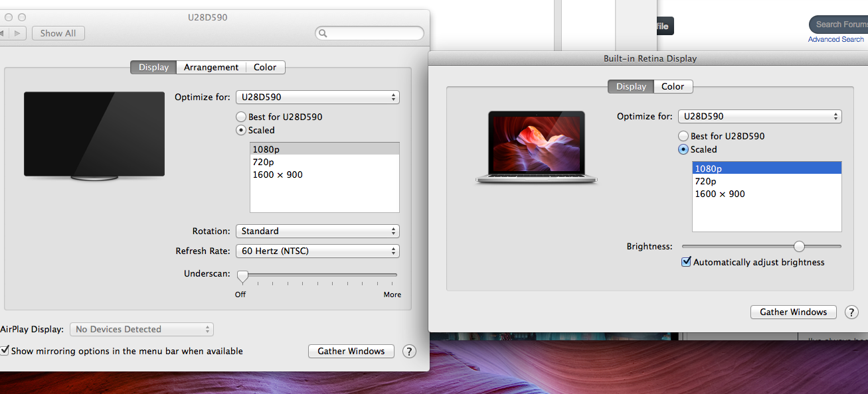
Task: Open Optimize for dropdown in Retina Display window
Action: [760, 116]
